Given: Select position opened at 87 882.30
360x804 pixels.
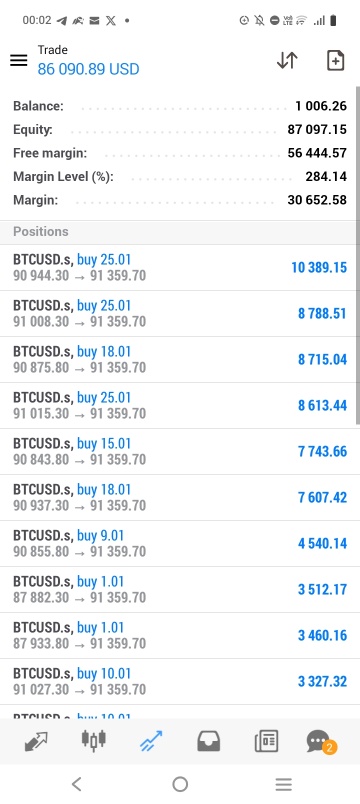Looking at the screenshot, I should coord(178,590).
